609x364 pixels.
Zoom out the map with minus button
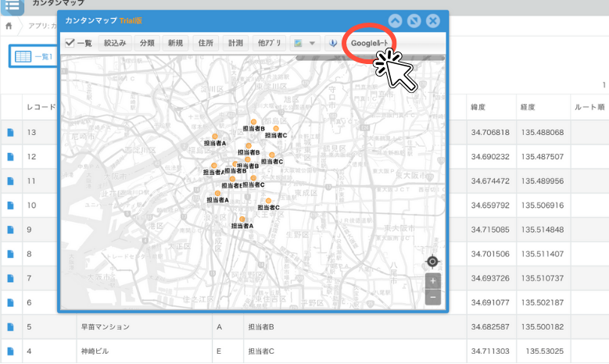click(433, 297)
